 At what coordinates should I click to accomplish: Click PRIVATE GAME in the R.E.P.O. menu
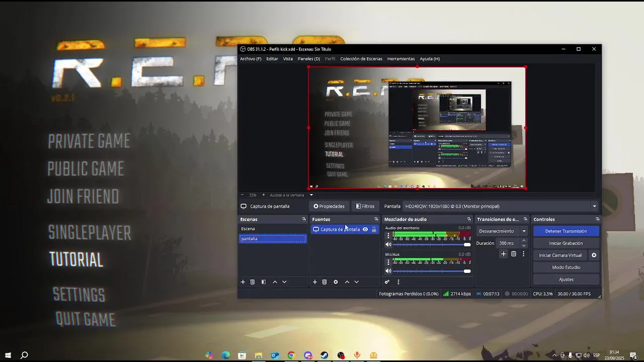point(89,141)
